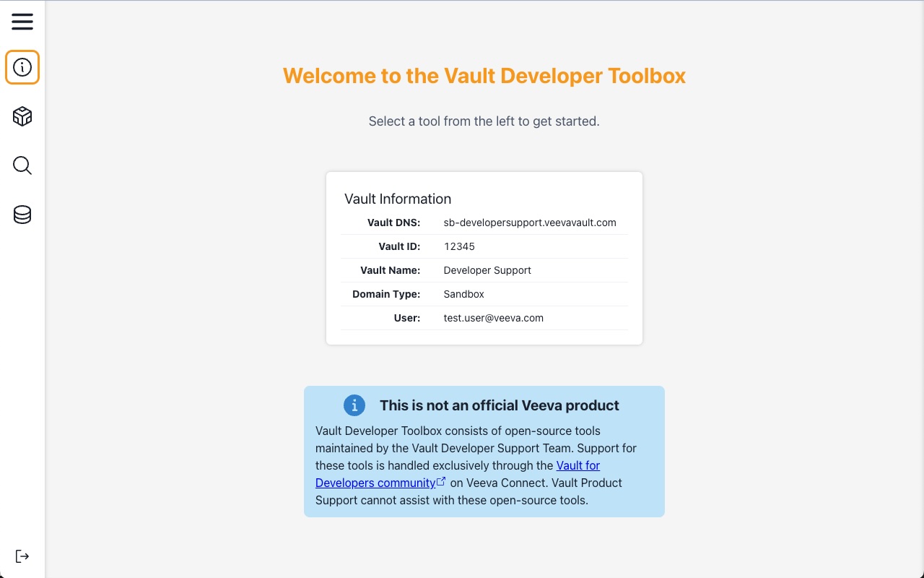This screenshot has width=924, height=578.
Task: Click the 'User:' label
Action: (x=407, y=318)
